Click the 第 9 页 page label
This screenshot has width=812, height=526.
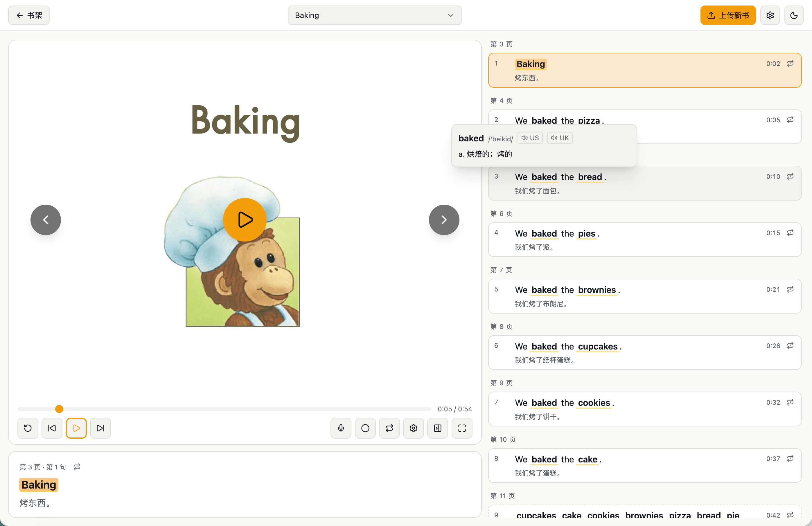[501, 383]
